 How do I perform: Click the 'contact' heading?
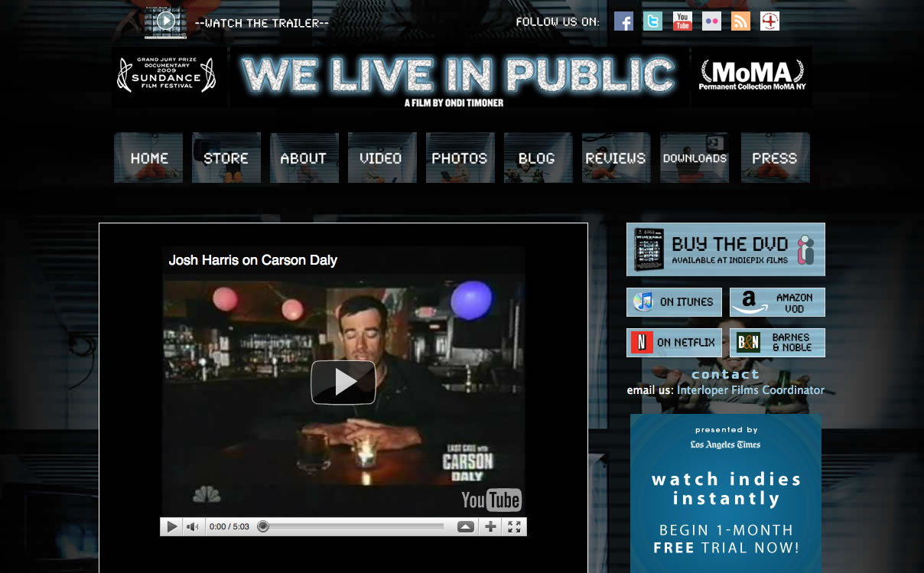725,374
